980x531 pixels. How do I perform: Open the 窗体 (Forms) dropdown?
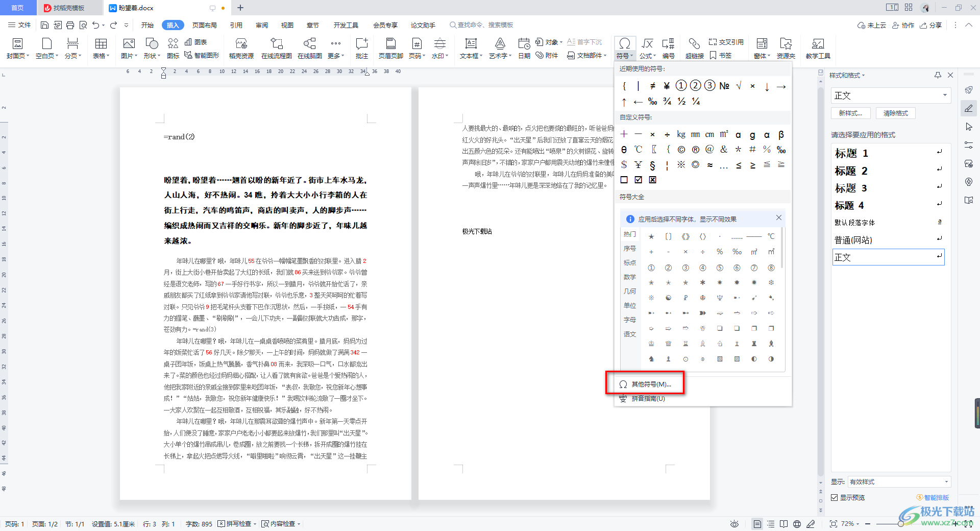pyautogui.click(x=762, y=48)
